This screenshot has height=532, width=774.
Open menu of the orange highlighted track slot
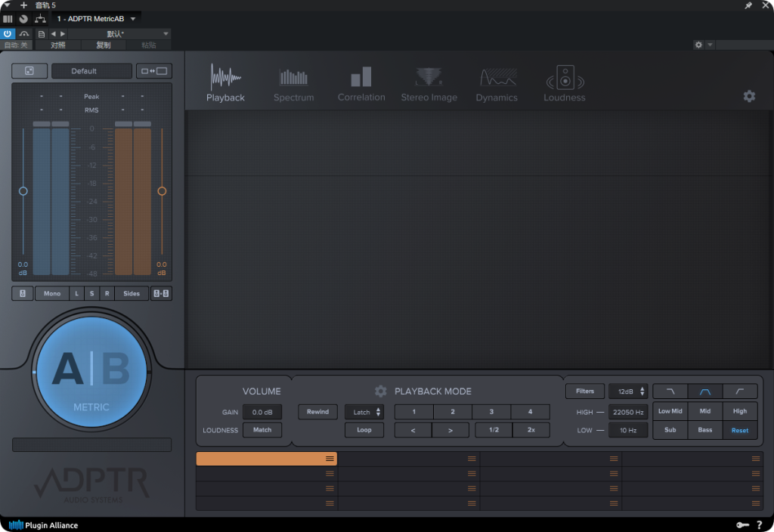click(x=330, y=459)
